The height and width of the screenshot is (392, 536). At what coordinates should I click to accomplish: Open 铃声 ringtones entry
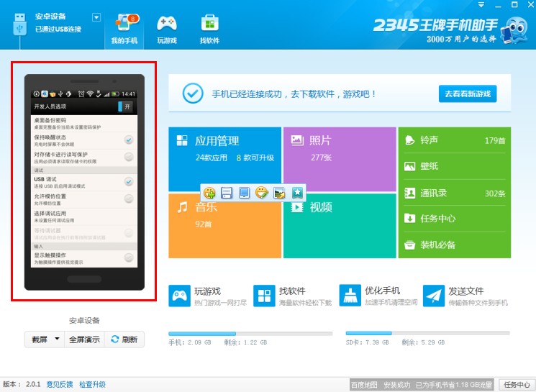tap(455, 140)
